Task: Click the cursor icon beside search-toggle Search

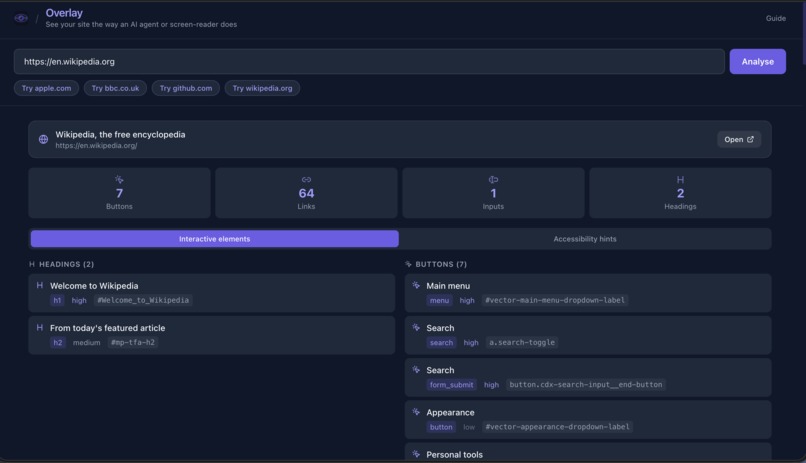Action: 416,327
